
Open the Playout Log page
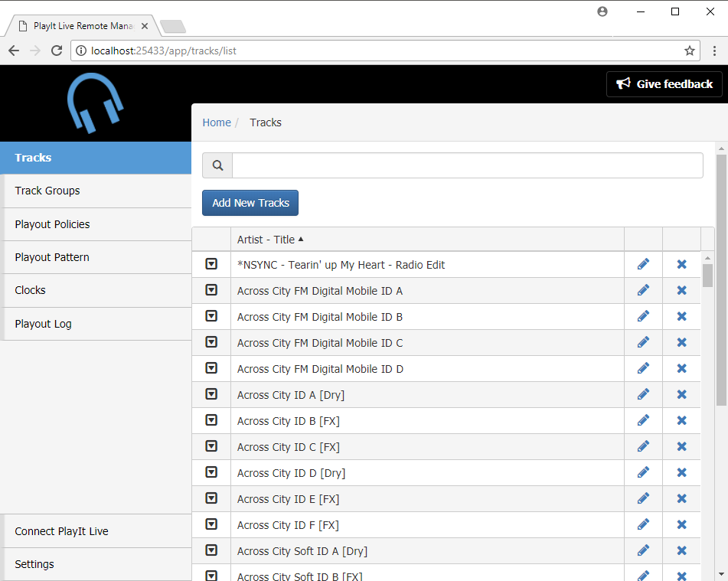(43, 324)
